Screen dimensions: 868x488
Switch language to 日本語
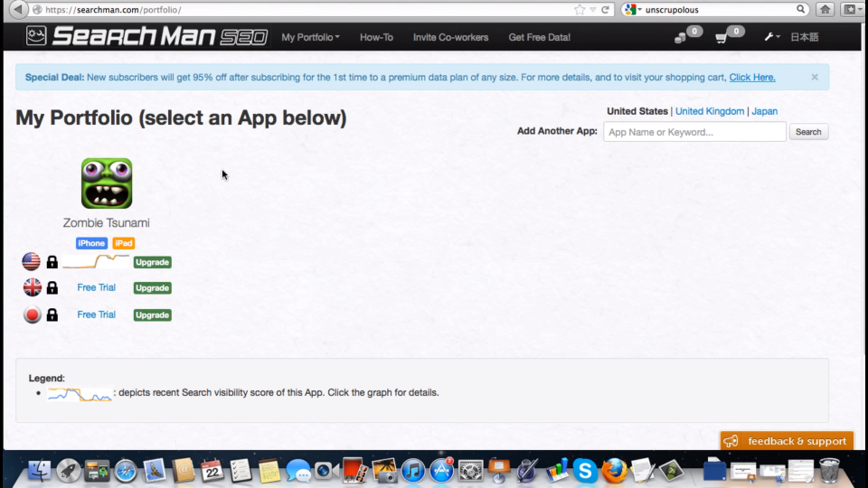tap(805, 37)
